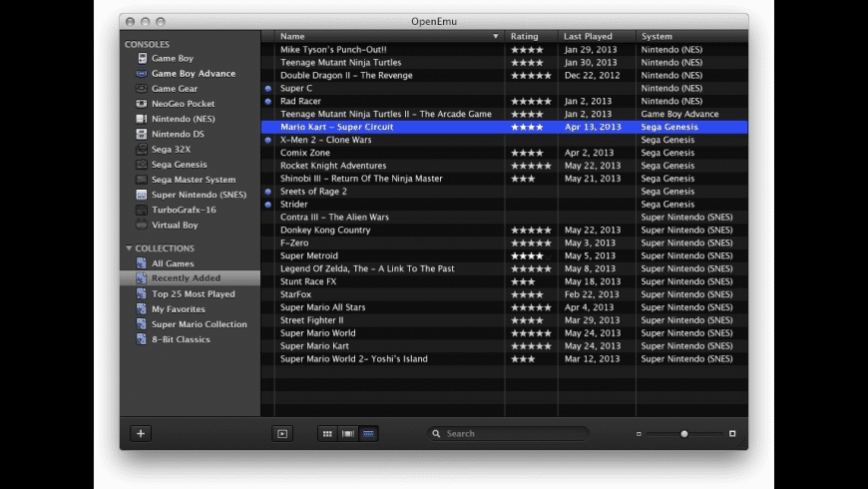The image size is (868, 489).
Task: Click the Sega Genesis sidebar icon
Action: (142, 164)
